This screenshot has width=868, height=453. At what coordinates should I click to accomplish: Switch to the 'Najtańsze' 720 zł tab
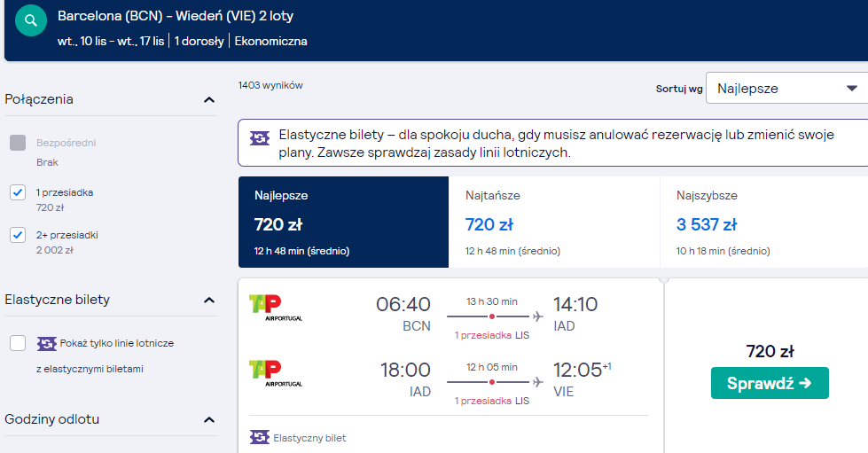pyautogui.click(x=554, y=223)
